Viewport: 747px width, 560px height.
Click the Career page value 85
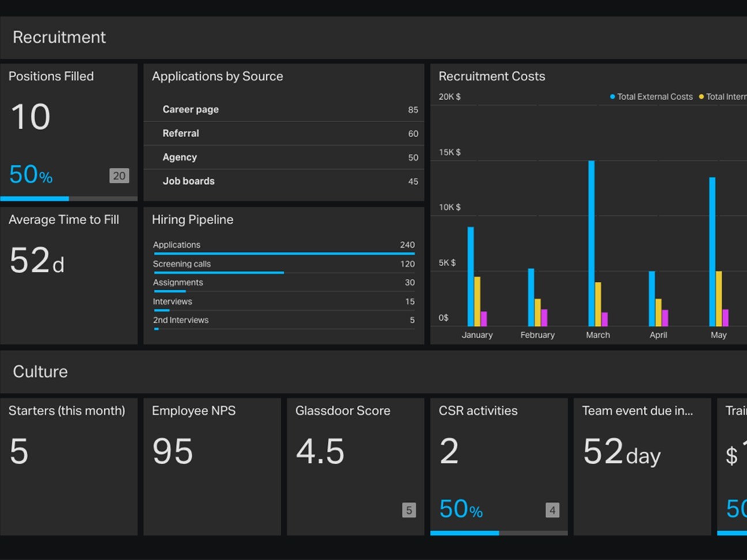click(x=413, y=109)
